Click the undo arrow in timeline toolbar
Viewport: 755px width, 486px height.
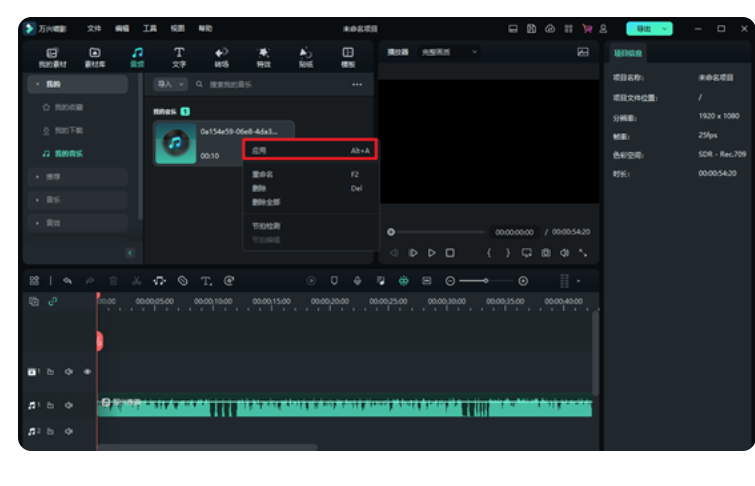click(68, 281)
